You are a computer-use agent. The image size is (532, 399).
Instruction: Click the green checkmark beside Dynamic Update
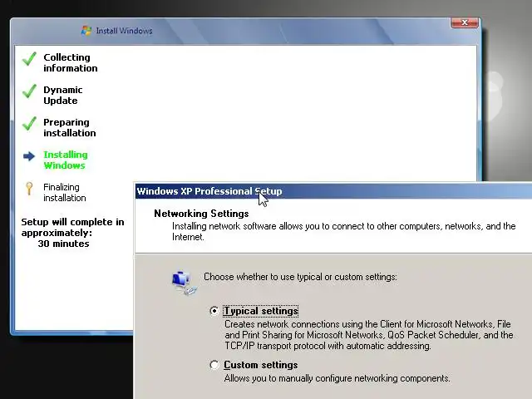(x=30, y=91)
